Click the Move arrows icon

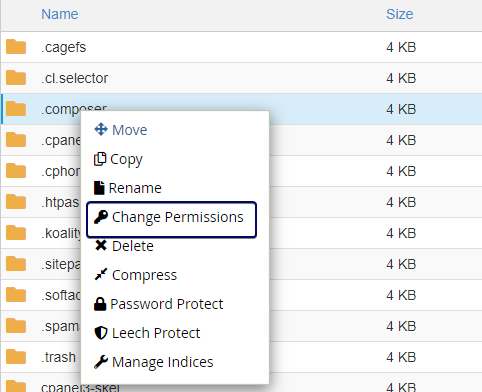(101, 129)
